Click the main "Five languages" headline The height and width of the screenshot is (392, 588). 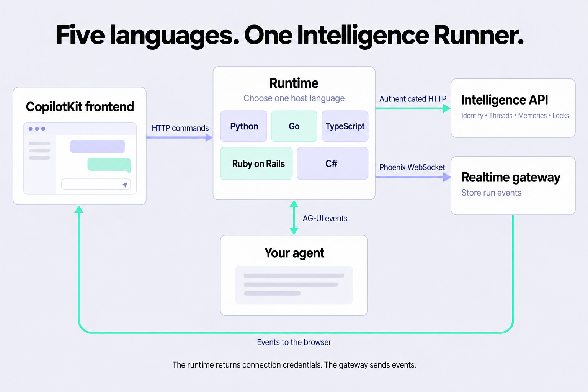(290, 35)
